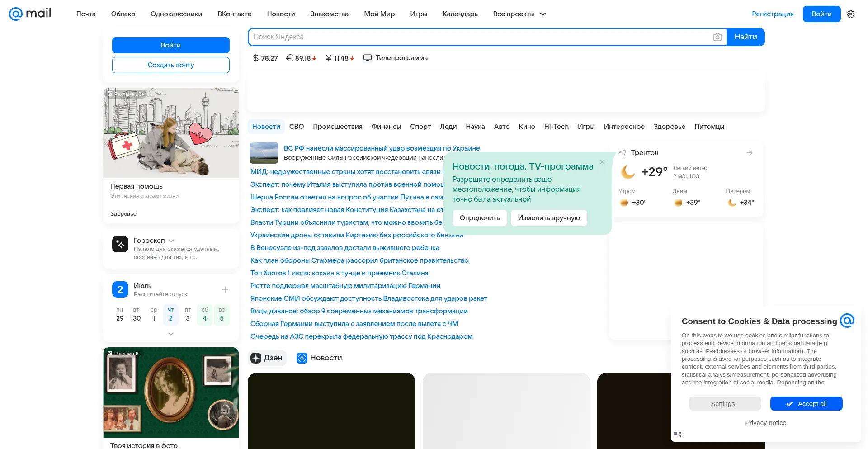This screenshot has height=449, width=868.
Task: Open the Гороскоп star icon
Action: [x=120, y=244]
